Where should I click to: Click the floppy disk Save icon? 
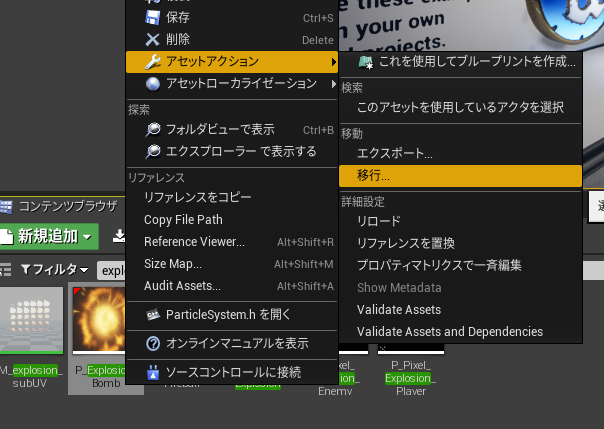153,17
